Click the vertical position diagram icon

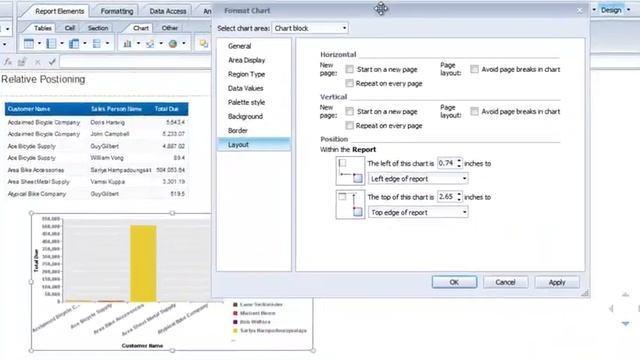350,204
